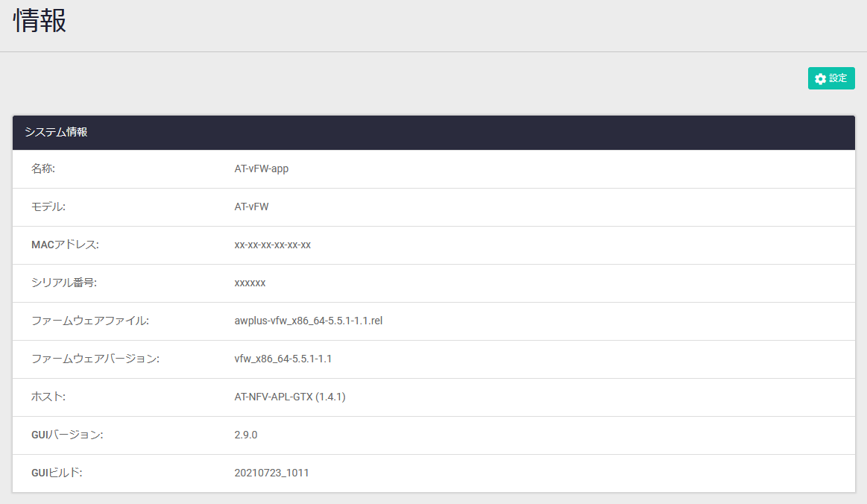The image size is (867, 504).
Task: Select the ファームウェアバージョン label
Action: 95,359
